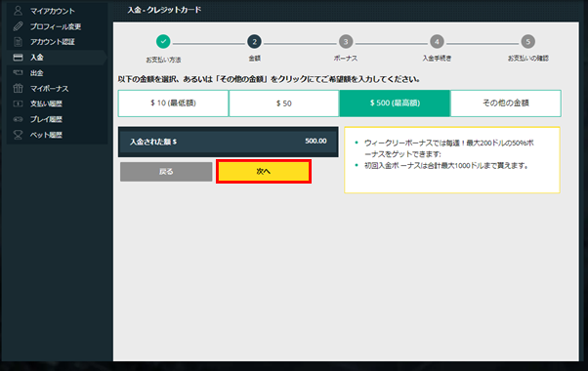Choose その他の金額 other amount option
Viewport: 588px width, 371px height.
pos(506,103)
